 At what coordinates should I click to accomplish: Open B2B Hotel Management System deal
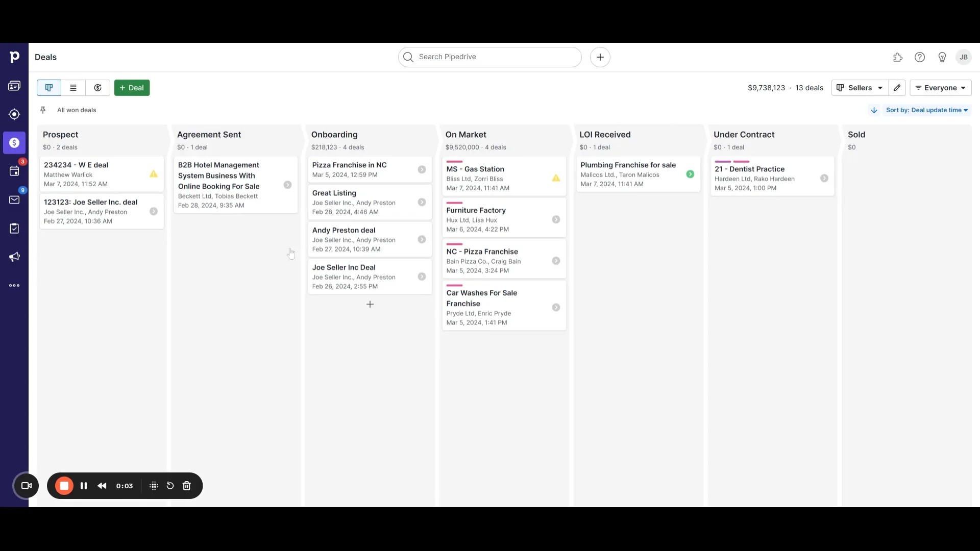[236, 185]
